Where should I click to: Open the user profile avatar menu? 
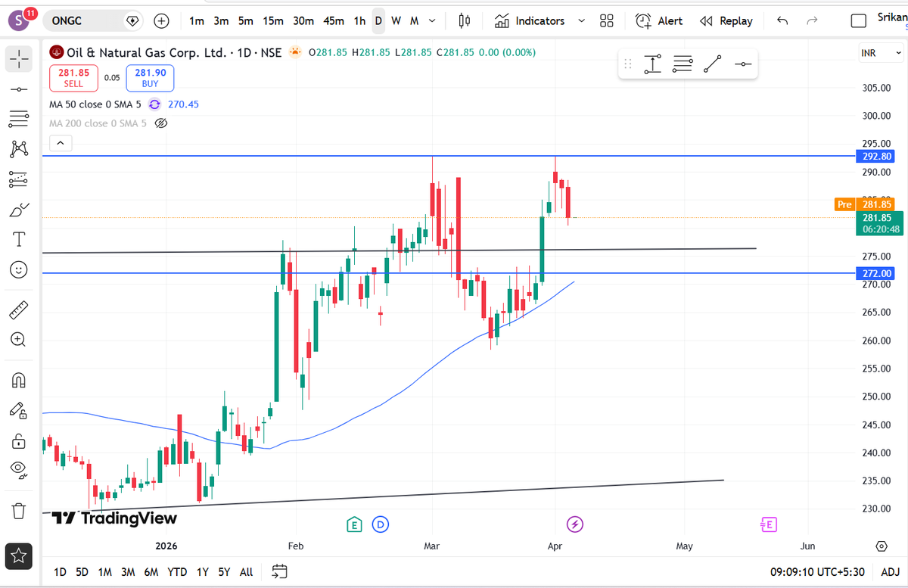pos(19,20)
